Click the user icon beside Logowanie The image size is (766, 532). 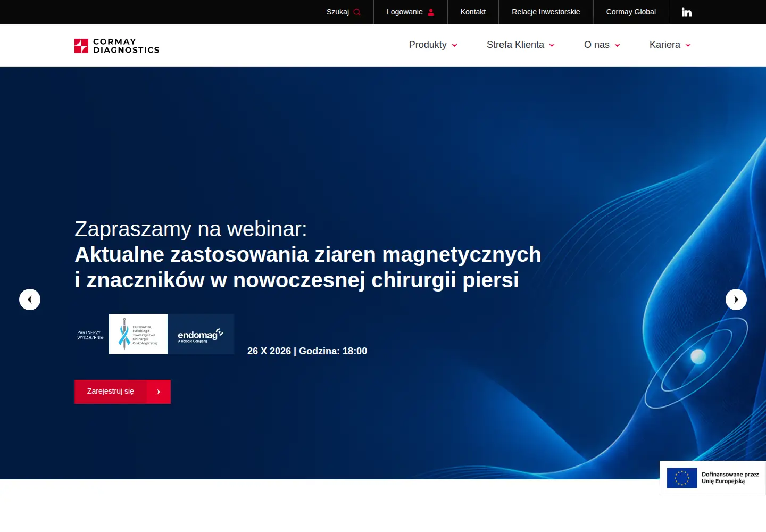point(431,12)
